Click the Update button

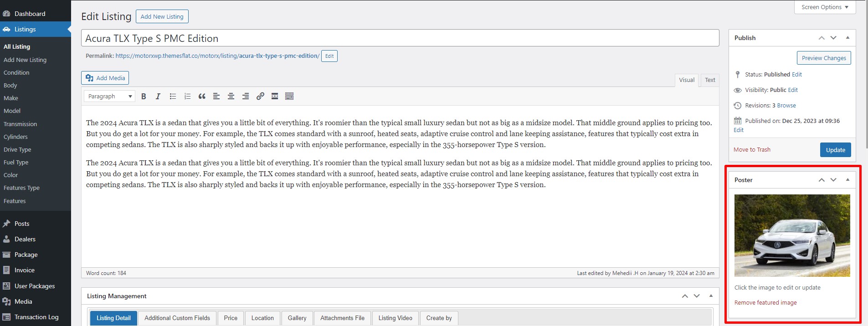click(x=835, y=150)
